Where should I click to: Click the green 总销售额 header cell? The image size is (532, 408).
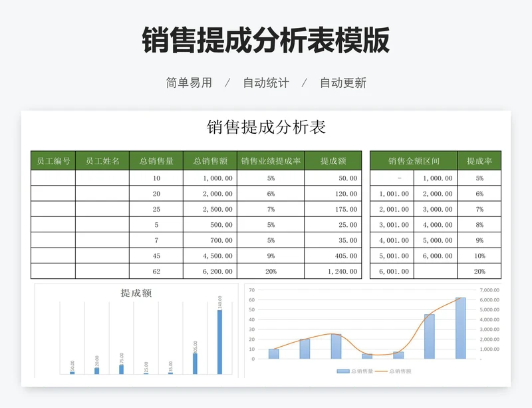[x=211, y=160]
